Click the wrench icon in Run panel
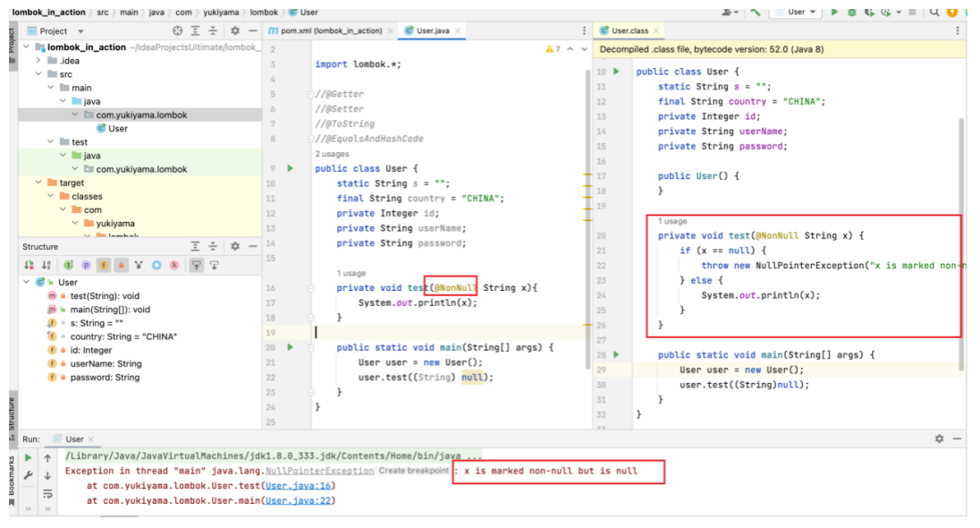Image resolution: width=980 pixels, height=528 pixels. point(28,475)
